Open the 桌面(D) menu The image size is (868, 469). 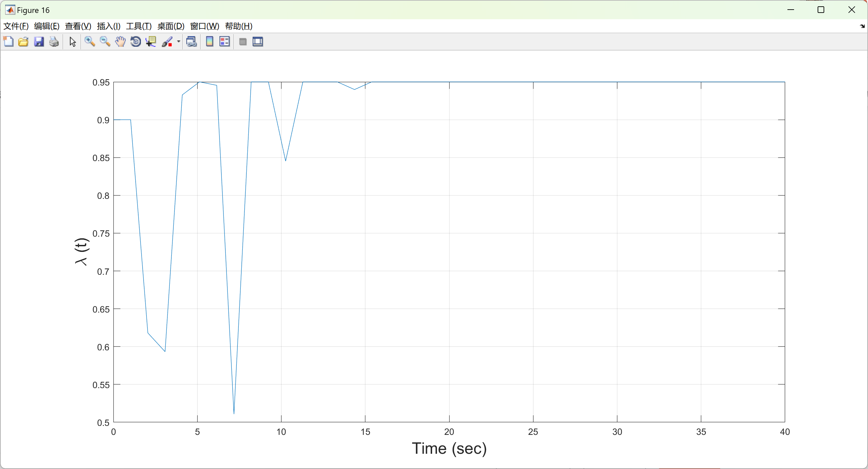[171, 26]
